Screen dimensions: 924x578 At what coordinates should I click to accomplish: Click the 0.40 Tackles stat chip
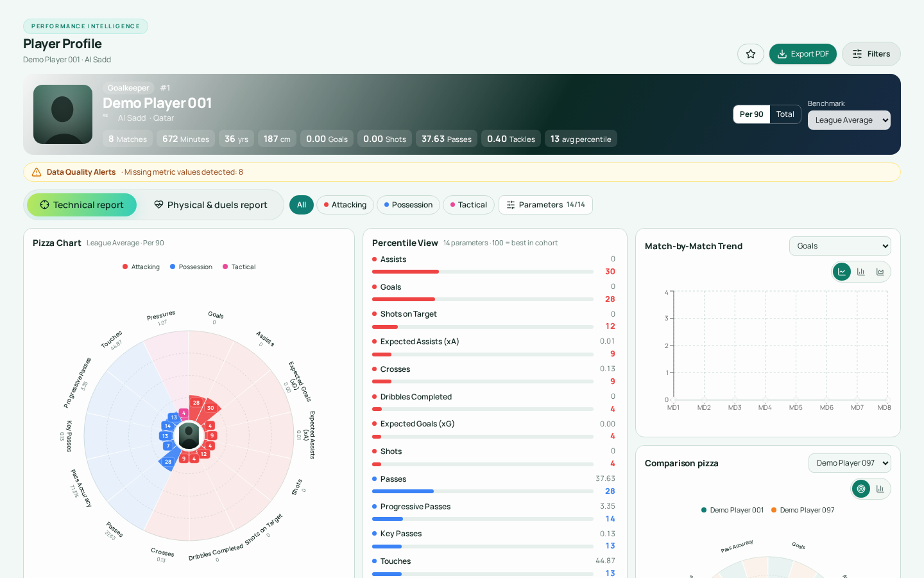(511, 139)
